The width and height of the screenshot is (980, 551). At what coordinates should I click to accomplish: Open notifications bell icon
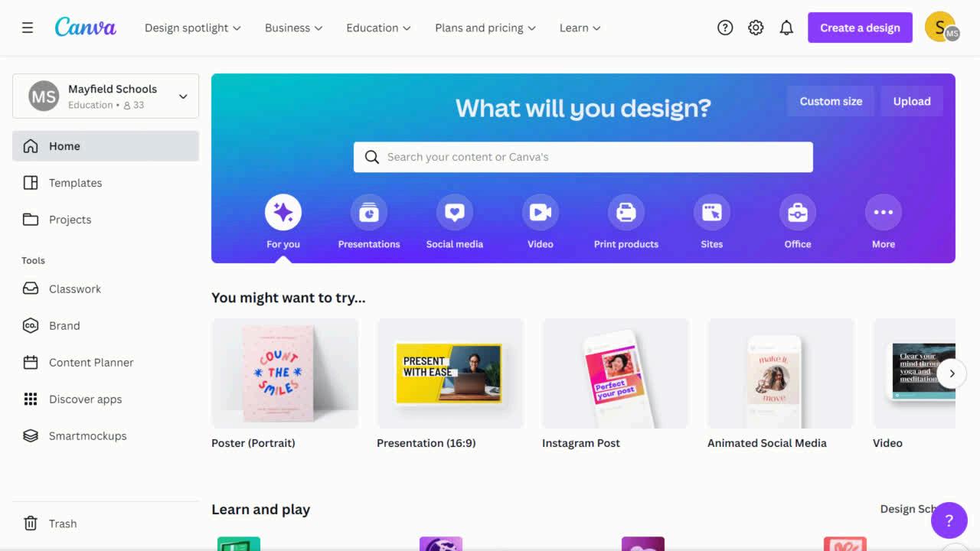point(786,28)
